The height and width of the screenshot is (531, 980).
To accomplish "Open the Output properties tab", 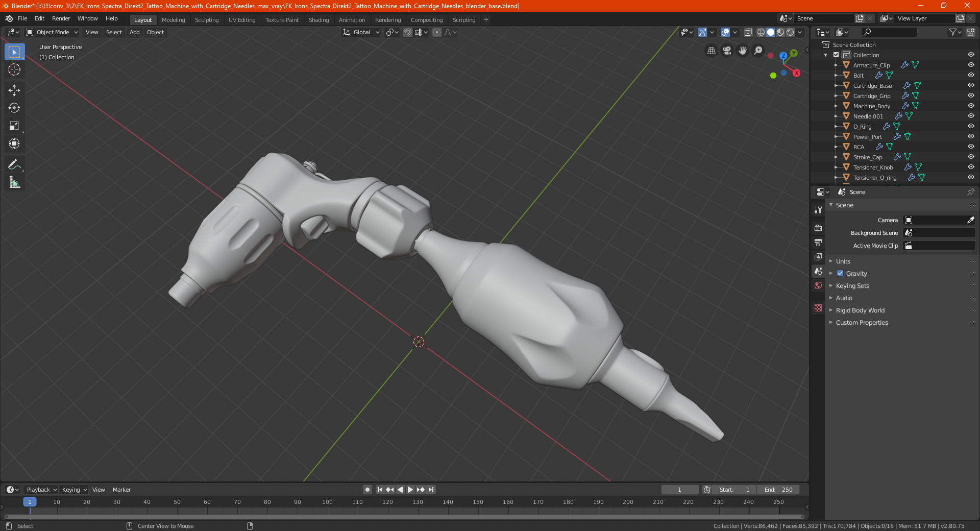I will (818, 242).
